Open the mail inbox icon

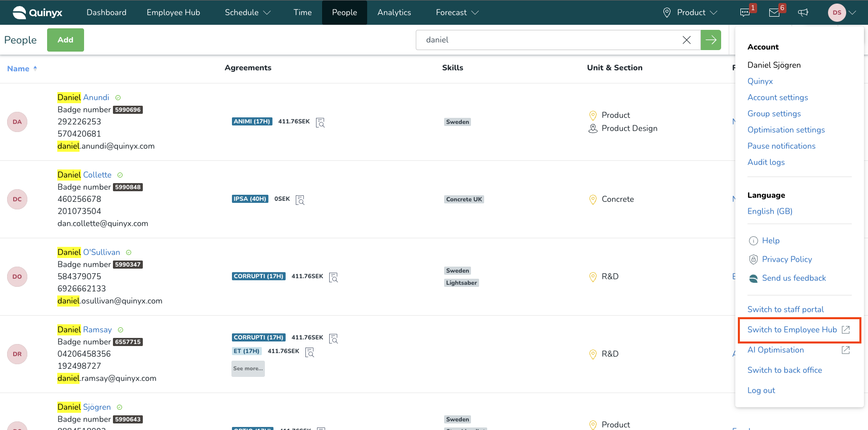pyautogui.click(x=774, y=13)
